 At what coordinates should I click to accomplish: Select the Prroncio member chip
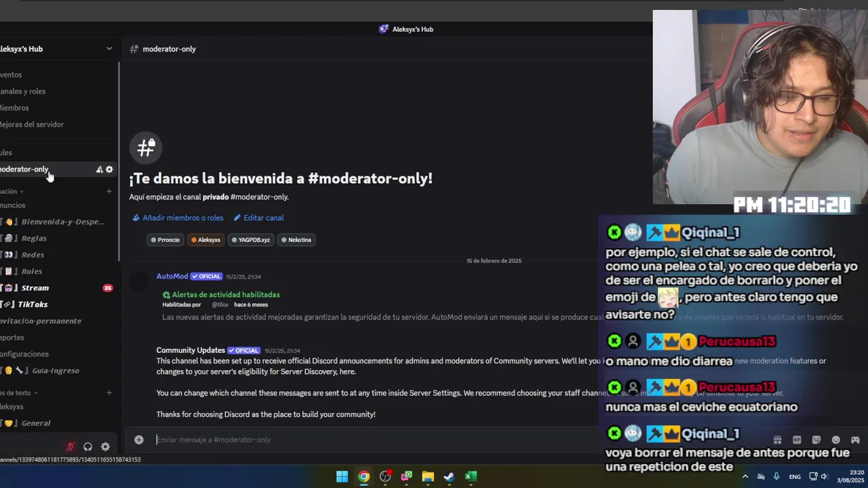click(x=165, y=239)
